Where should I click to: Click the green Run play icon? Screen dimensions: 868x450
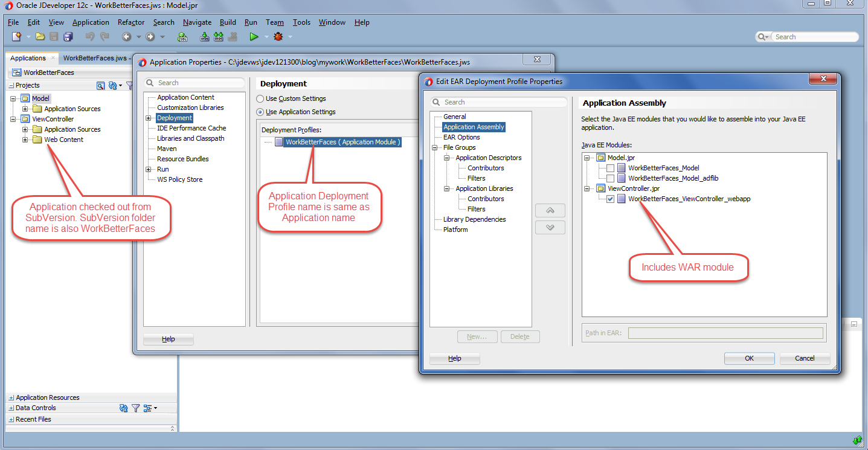coord(254,37)
